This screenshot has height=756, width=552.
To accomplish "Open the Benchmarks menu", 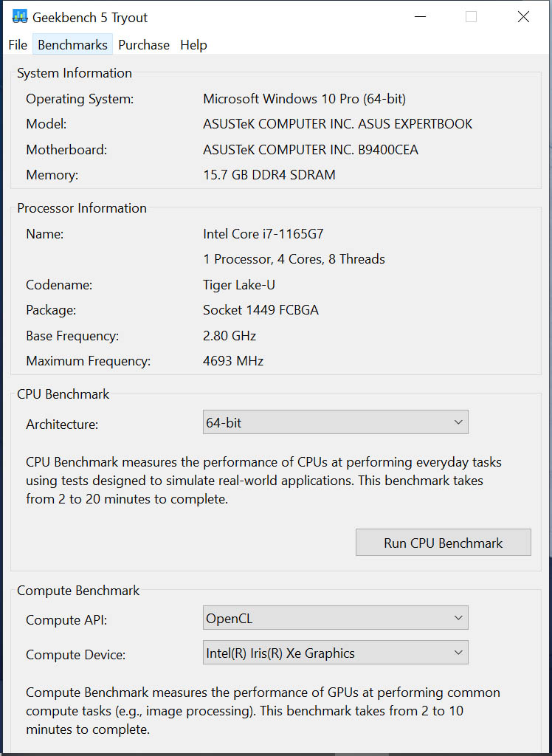I will pyautogui.click(x=72, y=45).
